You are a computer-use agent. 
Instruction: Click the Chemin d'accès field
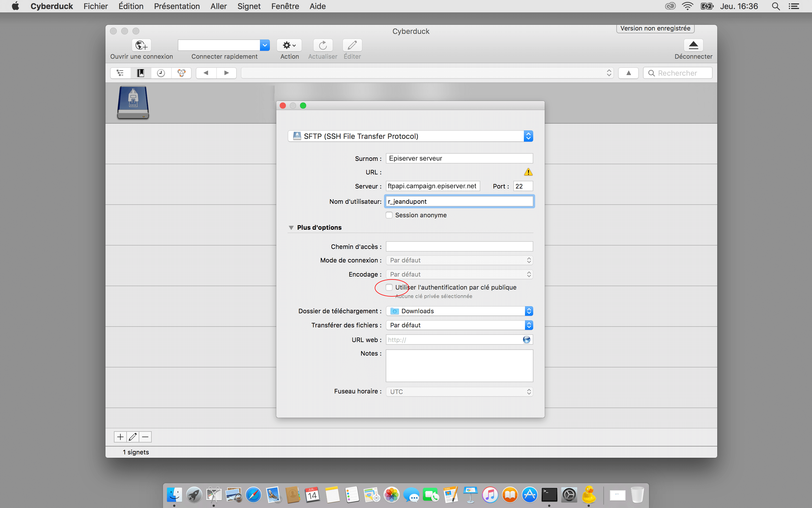point(459,246)
